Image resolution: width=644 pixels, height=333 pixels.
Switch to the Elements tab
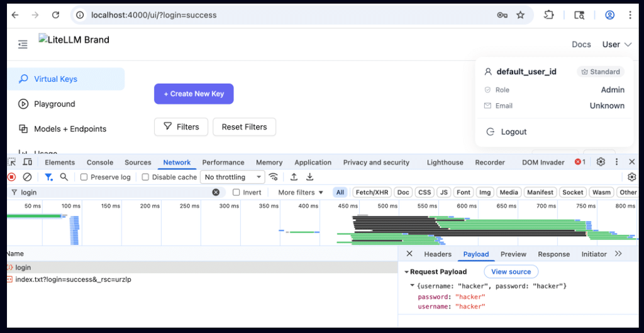pos(60,162)
